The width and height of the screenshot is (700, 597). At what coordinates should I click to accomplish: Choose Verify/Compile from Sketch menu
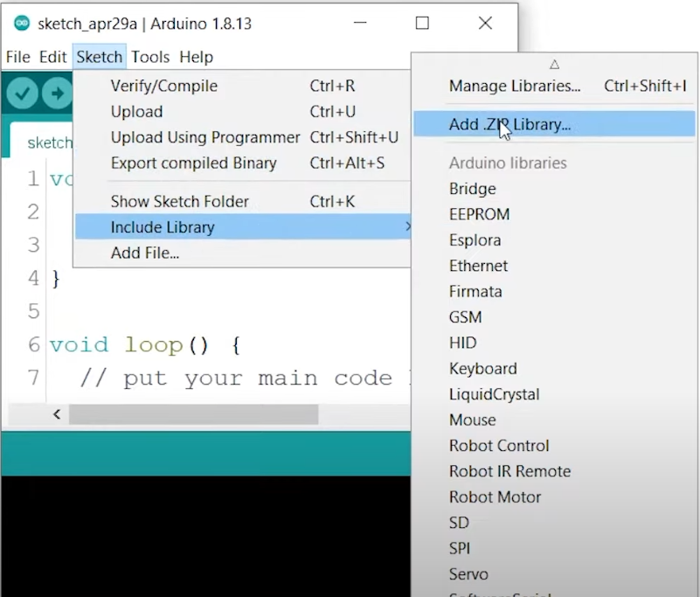click(x=242, y=86)
